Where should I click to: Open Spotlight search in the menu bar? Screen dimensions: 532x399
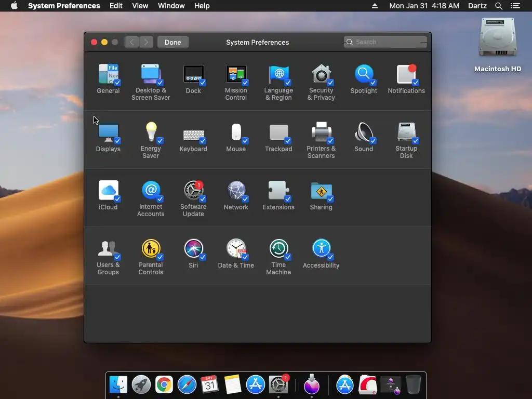click(x=498, y=6)
